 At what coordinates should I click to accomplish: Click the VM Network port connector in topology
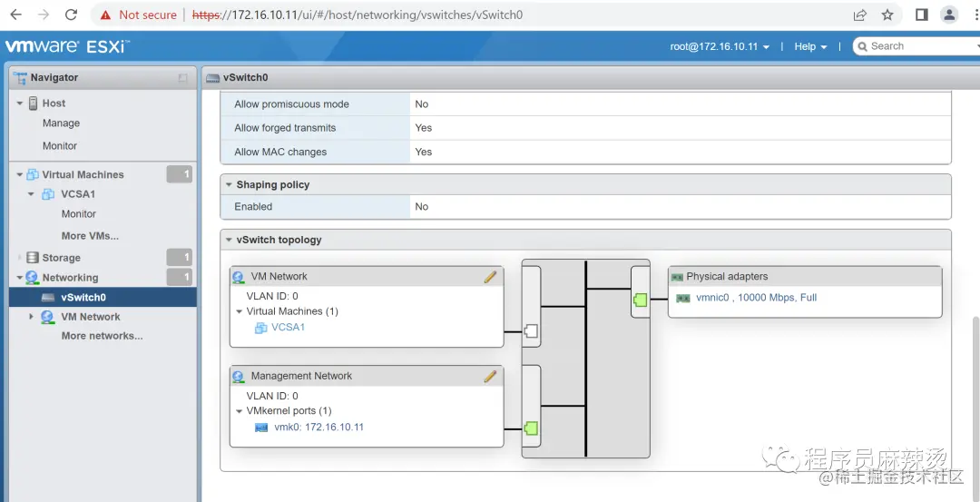531,331
